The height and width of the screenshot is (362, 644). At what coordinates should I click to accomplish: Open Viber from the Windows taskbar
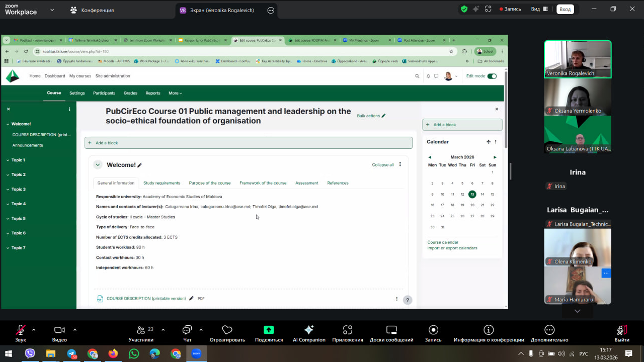coord(30,353)
